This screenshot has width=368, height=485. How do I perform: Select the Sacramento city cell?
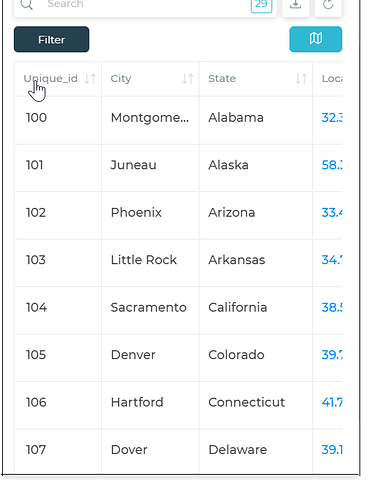click(x=148, y=307)
